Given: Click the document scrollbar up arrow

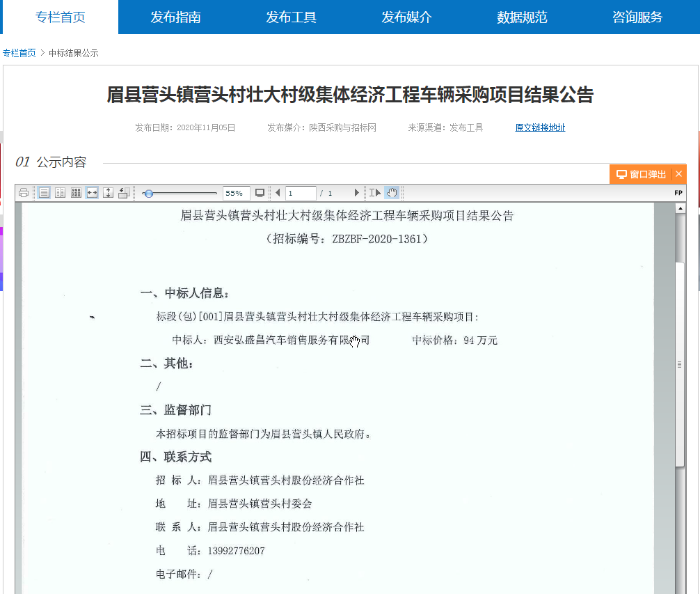Looking at the screenshot, I should [x=680, y=208].
